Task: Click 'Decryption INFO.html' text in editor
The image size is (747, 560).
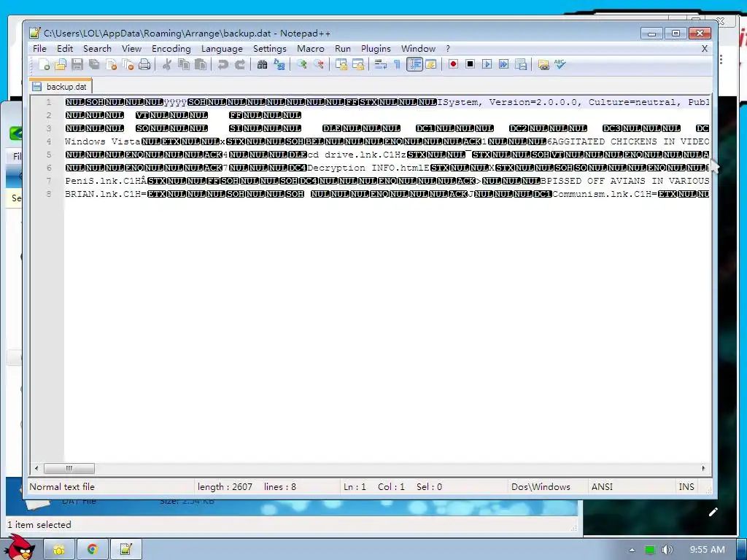Action: (366, 168)
